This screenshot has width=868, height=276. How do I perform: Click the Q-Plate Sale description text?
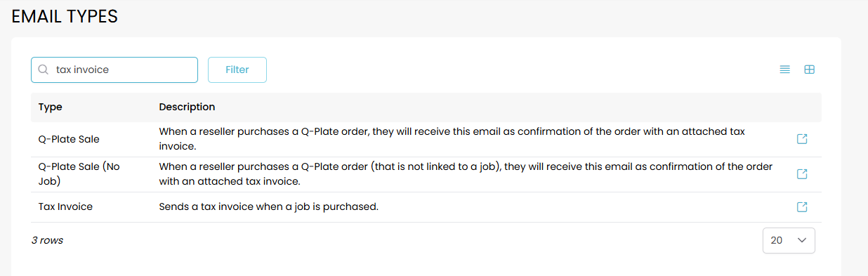tap(452, 139)
